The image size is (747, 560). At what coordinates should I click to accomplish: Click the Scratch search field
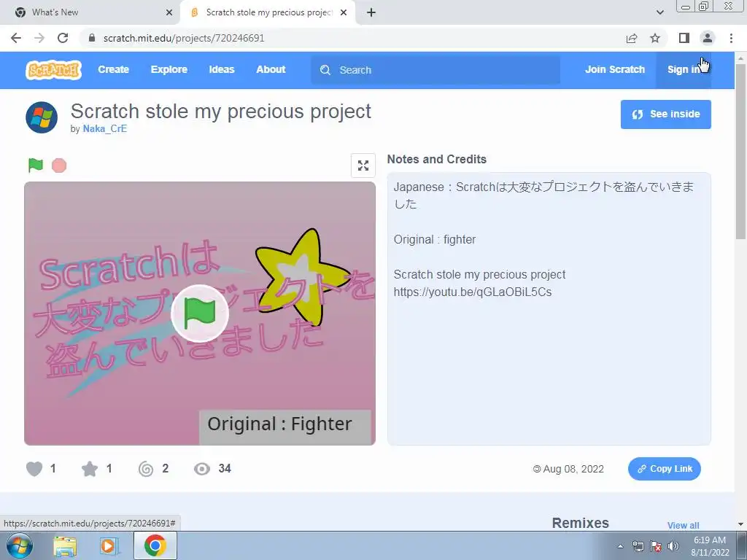click(436, 70)
